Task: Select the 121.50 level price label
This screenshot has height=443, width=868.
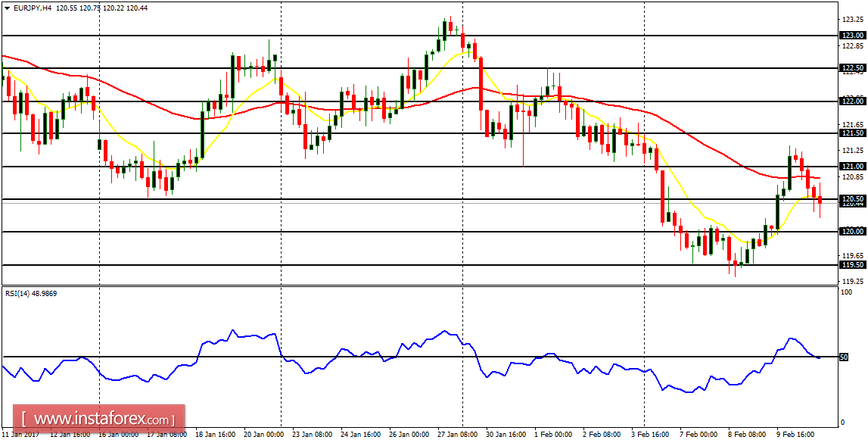Action: coord(853,133)
